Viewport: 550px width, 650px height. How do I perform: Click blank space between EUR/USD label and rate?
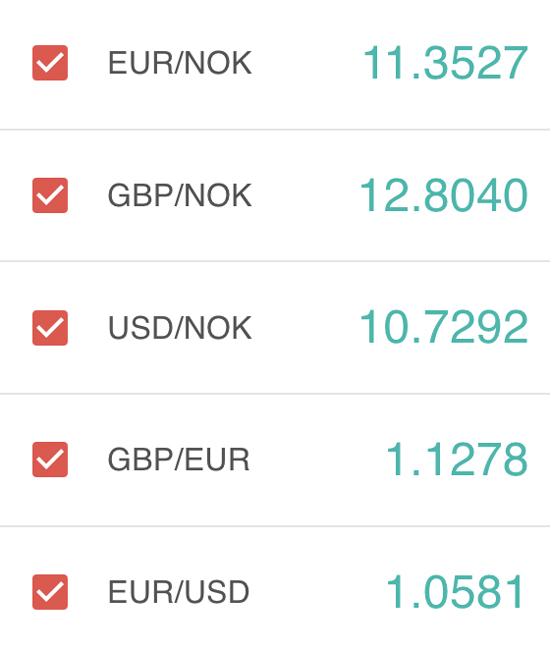click(318, 592)
